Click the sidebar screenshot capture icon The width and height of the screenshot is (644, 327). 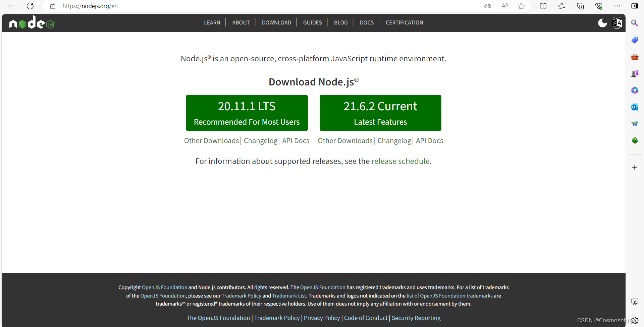[635, 302]
